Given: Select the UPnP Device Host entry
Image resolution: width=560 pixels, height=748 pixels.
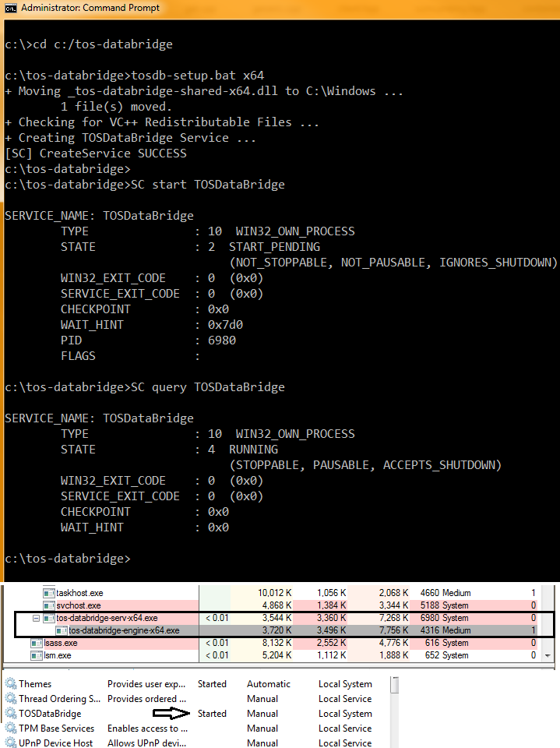Looking at the screenshot, I should 56,743.
